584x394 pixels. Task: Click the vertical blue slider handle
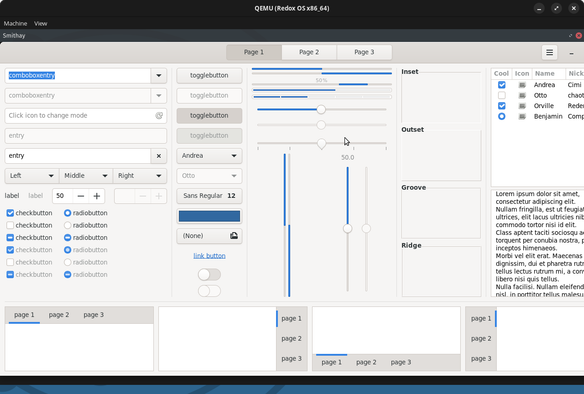347,229
